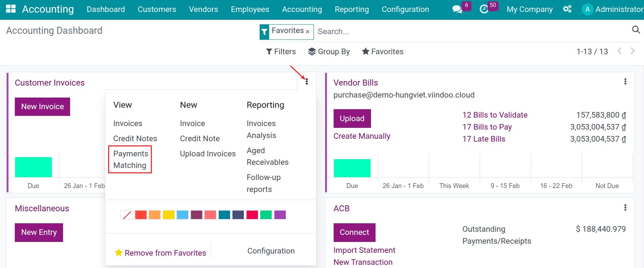Click the New Invoice button
This screenshot has height=268, width=644.
42,107
